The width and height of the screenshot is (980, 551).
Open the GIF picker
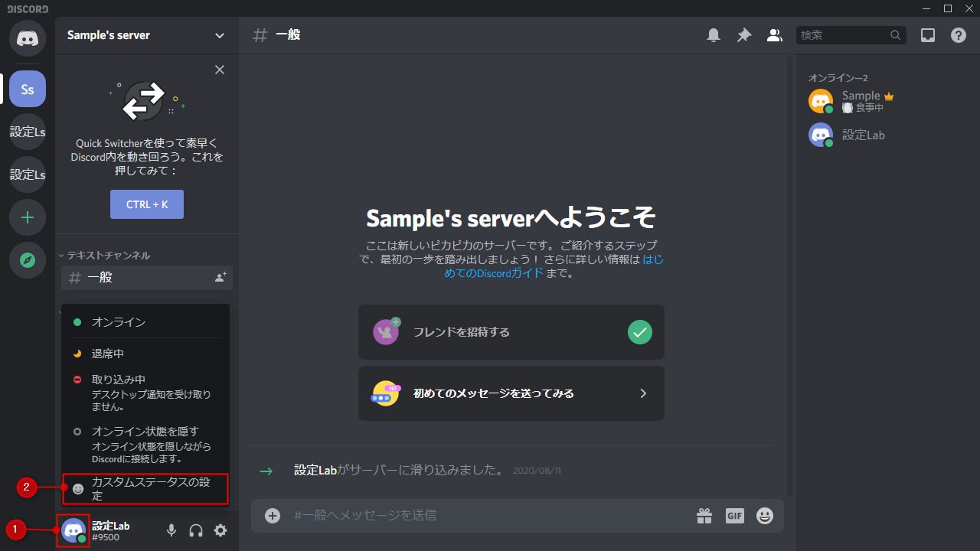coord(735,516)
